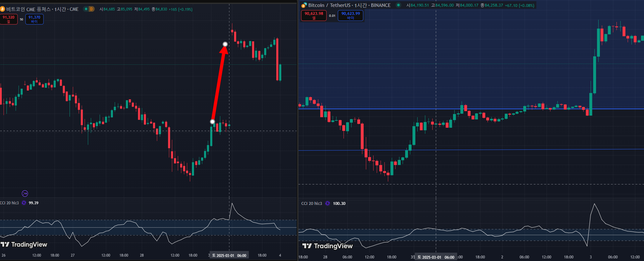Viewport: 644px width, 261px height.
Task: Click the 27 date label on CME time axis
Action: (x=73, y=256)
